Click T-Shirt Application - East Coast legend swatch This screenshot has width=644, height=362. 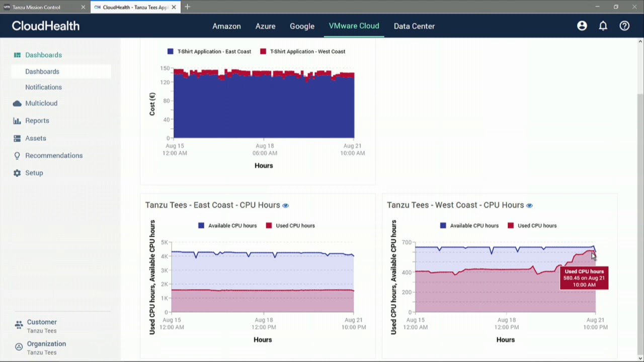(x=171, y=51)
